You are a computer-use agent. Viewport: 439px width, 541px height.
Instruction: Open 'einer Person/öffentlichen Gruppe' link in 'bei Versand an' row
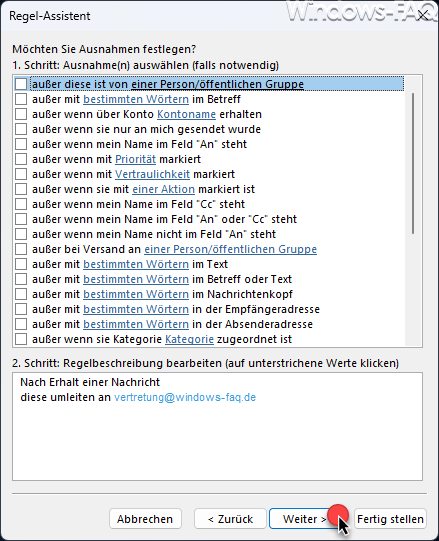[231, 249]
